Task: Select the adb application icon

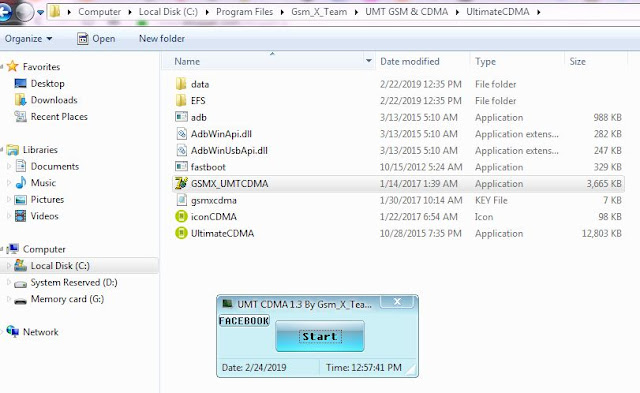Action: [x=181, y=117]
